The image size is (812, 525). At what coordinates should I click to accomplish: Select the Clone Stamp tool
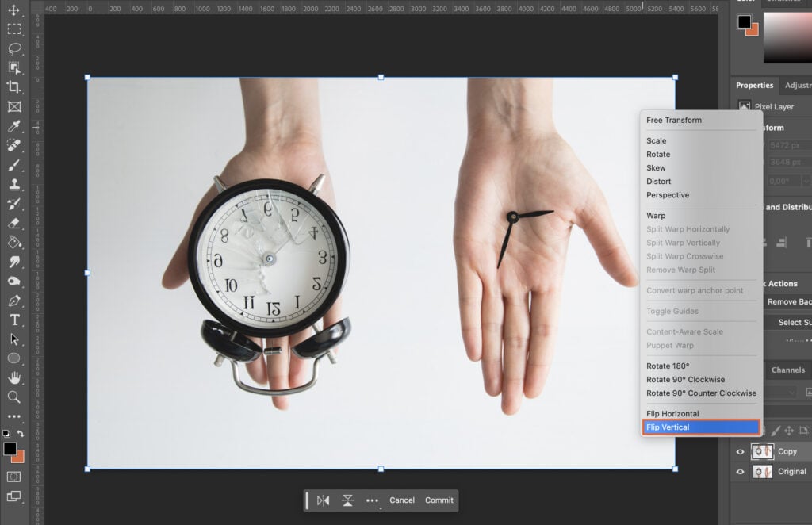pos(14,183)
